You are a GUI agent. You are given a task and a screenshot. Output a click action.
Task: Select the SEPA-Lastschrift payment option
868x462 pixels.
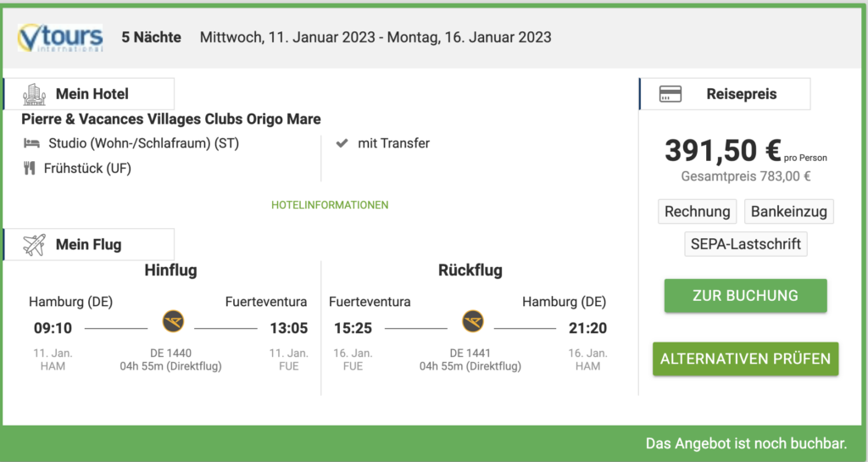pyautogui.click(x=746, y=244)
